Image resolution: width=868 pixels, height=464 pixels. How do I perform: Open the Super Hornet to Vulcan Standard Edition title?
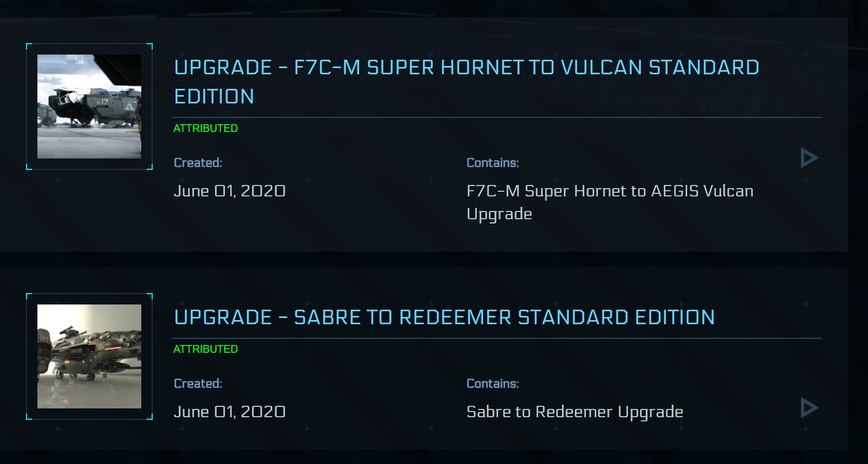click(466, 68)
